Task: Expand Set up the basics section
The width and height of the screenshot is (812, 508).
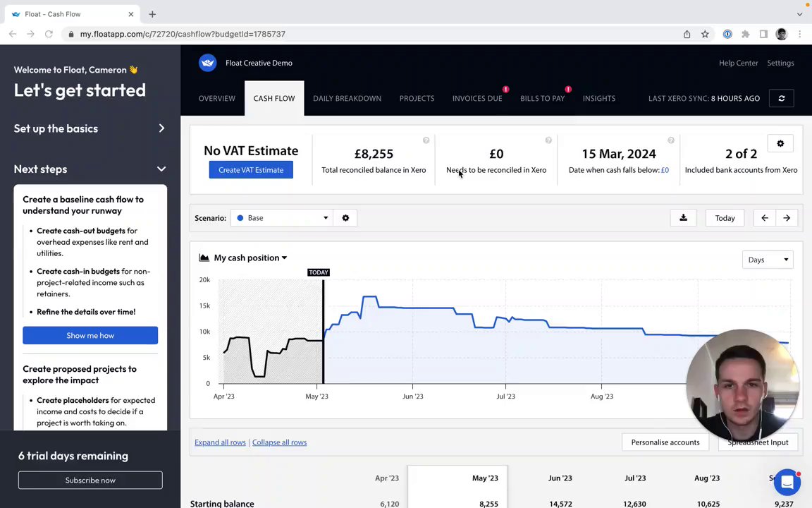Action: [x=90, y=128]
